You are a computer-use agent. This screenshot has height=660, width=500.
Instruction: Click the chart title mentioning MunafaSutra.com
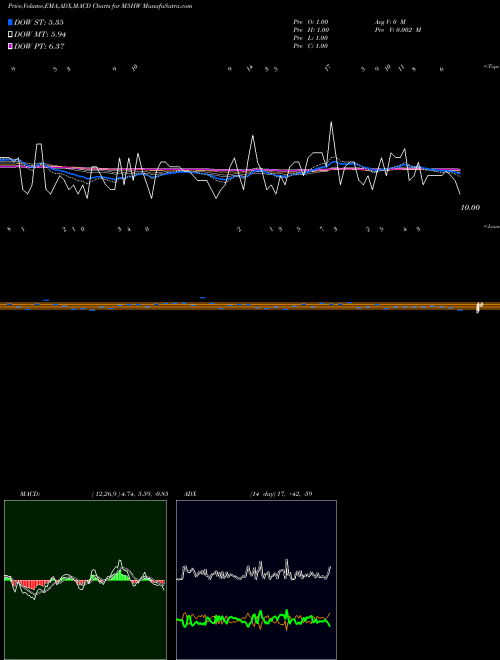point(100,6)
